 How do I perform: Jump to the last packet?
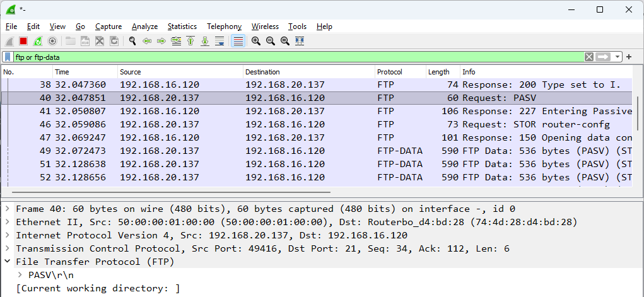205,41
